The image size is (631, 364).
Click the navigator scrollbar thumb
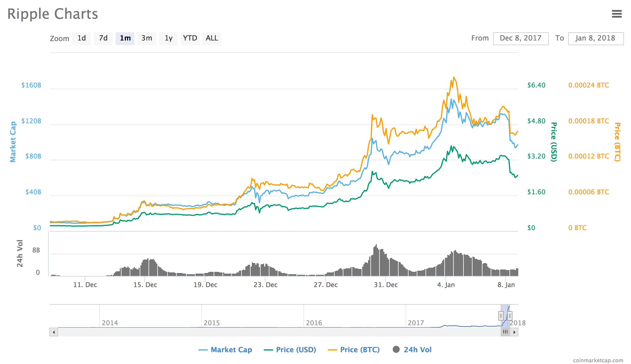point(505,332)
